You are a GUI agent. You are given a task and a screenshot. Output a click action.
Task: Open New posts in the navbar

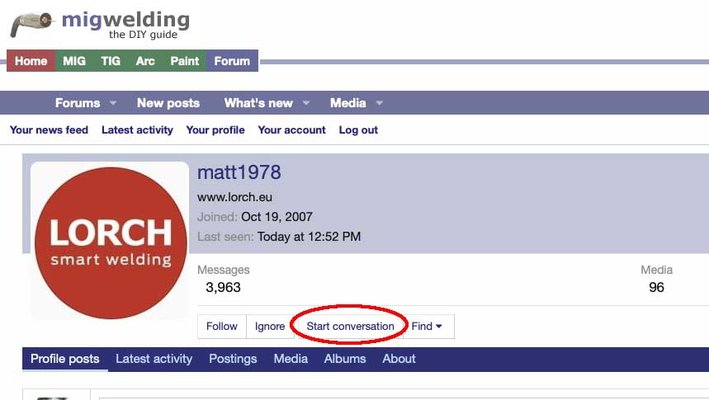tap(168, 103)
